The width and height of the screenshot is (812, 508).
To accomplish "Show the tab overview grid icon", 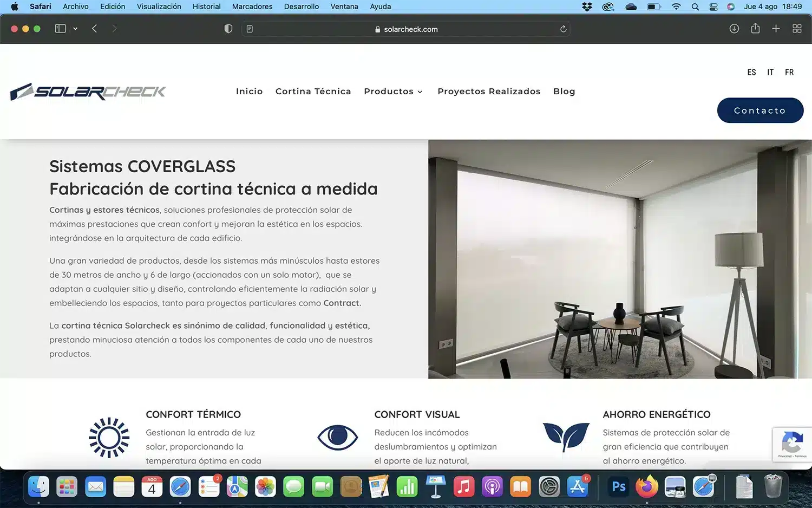I will click(797, 29).
